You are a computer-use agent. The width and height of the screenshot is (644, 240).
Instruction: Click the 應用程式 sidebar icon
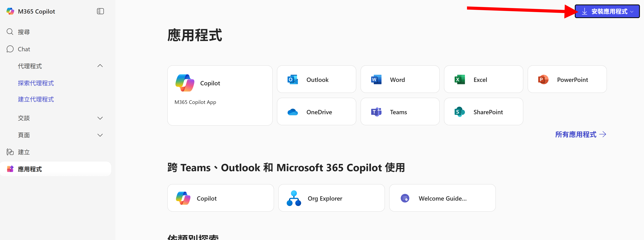[10, 169]
